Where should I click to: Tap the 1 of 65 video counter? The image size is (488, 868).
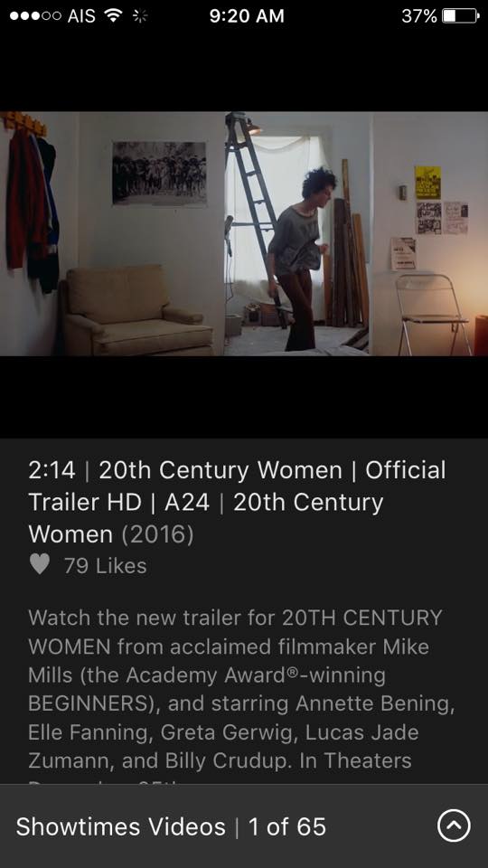tap(287, 827)
